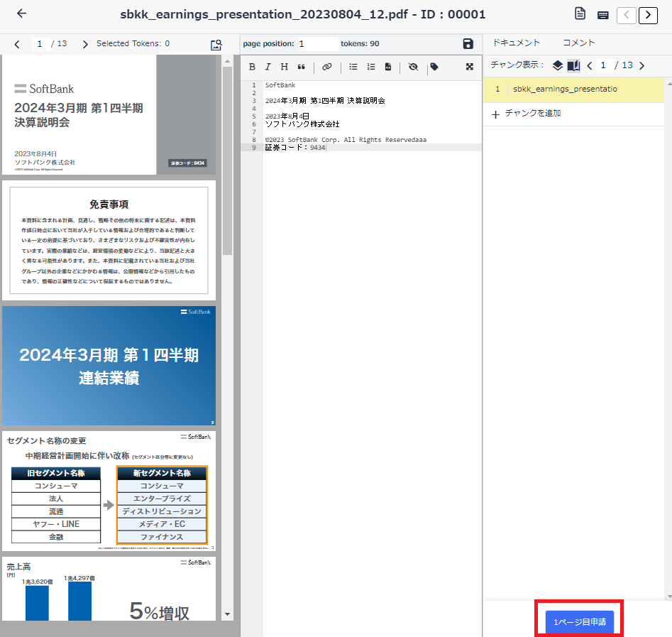Image resolution: width=672 pixels, height=637 pixels.
Task: Toggle preview with crossed-eye icon
Action: click(413, 67)
